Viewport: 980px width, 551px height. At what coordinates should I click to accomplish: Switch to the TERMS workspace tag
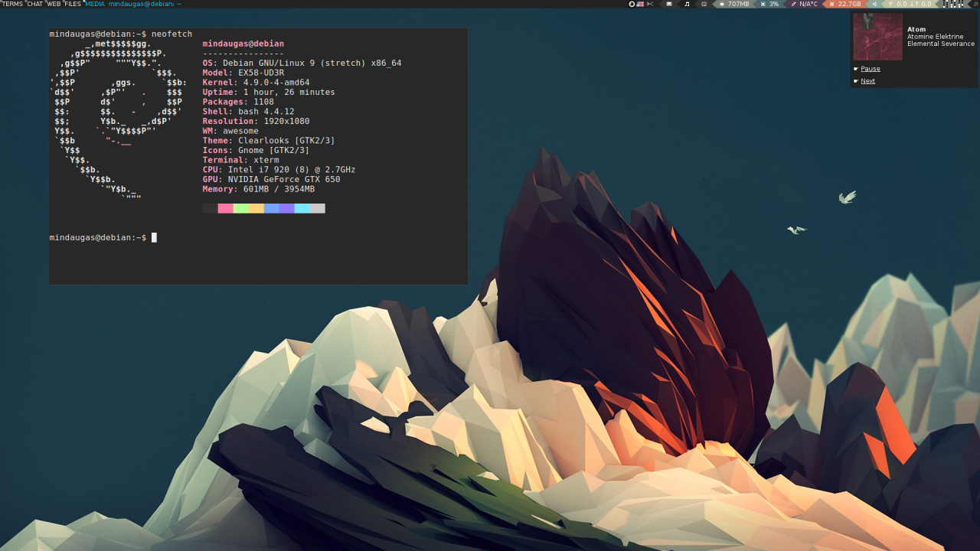click(x=12, y=4)
